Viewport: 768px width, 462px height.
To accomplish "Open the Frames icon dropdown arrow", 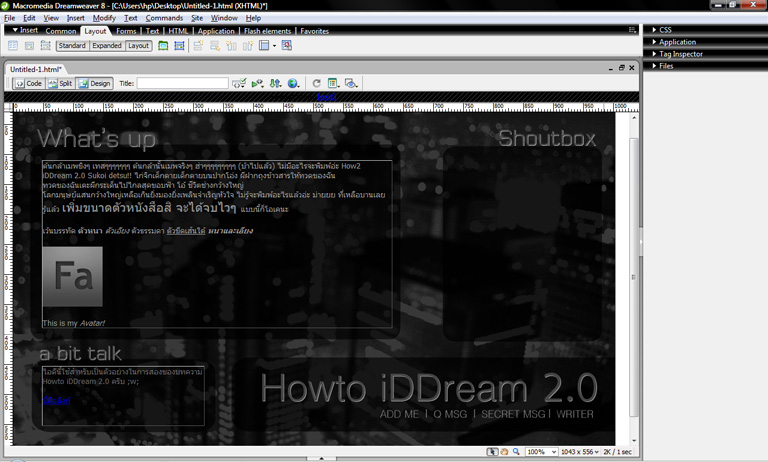I will pyautogui.click(x=274, y=46).
